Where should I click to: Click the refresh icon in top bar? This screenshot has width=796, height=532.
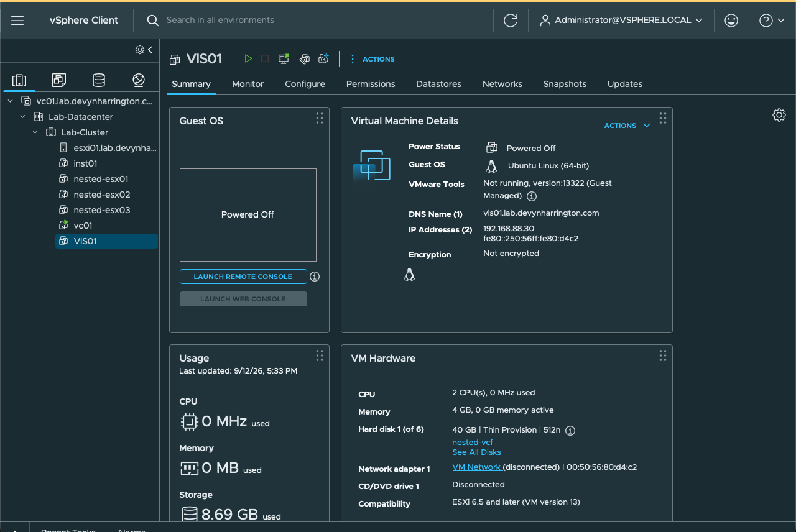(511, 21)
